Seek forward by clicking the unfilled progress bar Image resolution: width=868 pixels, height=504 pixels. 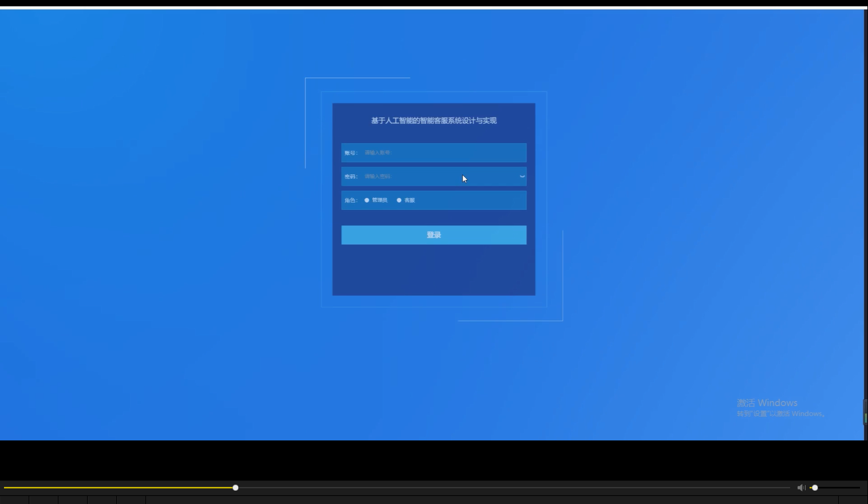coord(515,487)
